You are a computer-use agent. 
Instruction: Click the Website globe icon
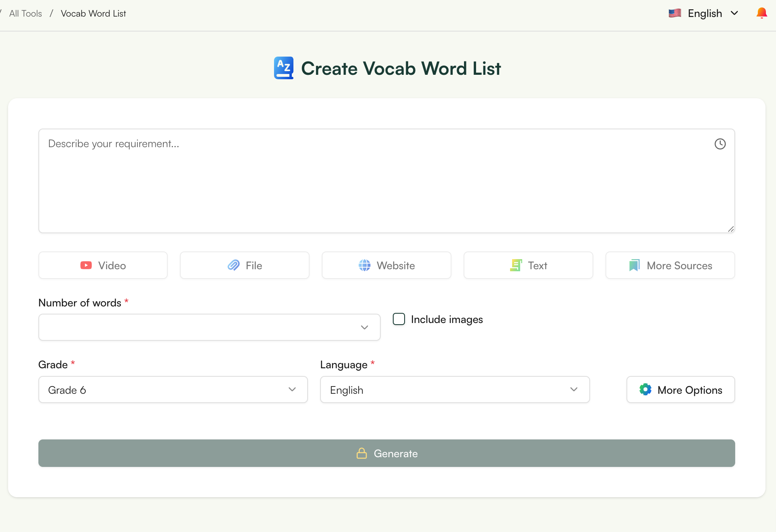pyautogui.click(x=365, y=265)
